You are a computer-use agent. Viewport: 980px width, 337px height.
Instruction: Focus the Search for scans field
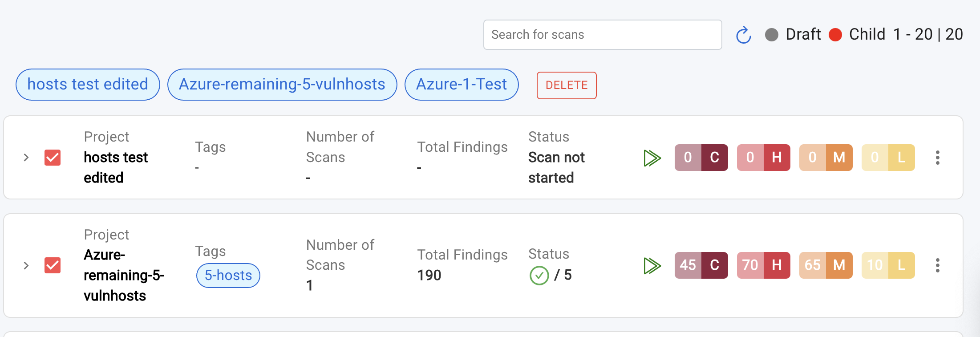tap(602, 35)
